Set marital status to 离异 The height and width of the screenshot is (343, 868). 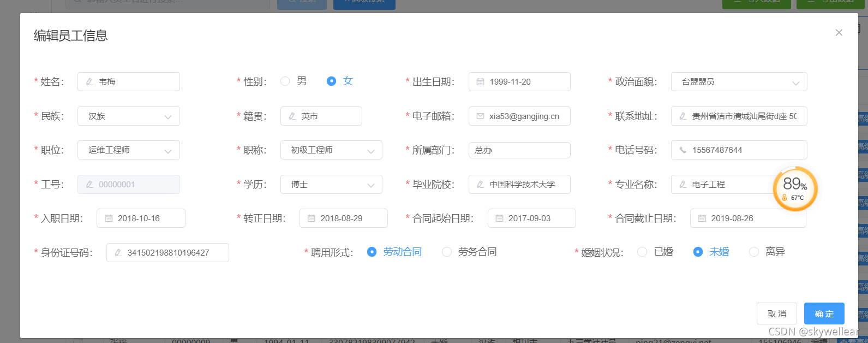[x=754, y=252]
